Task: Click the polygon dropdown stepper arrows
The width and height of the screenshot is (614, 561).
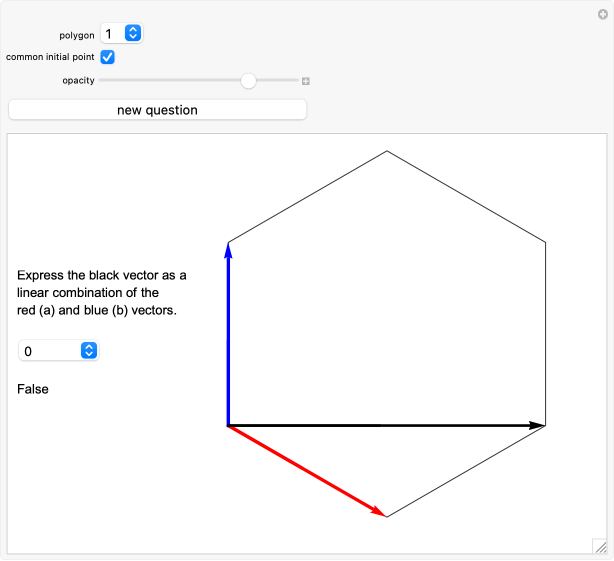Action: click(x=133, y=33)
